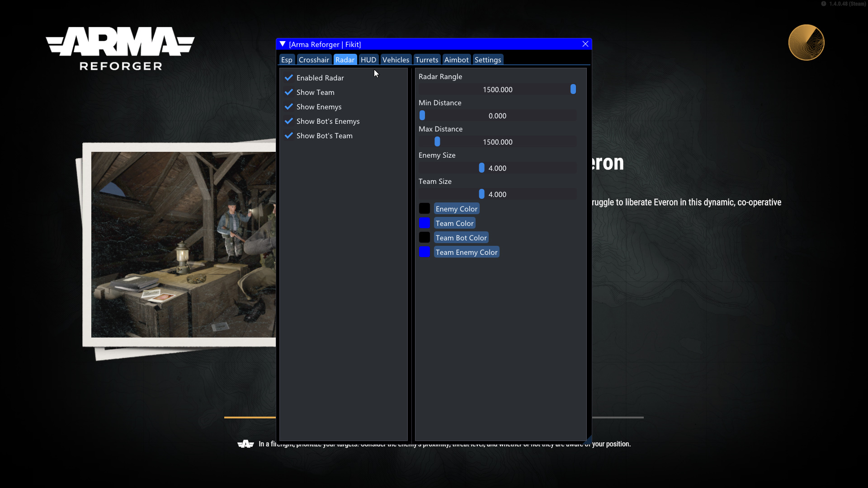Screen dimensions: 868x488
Task: Switch to the Esp tab
Action: pos(287,60)
